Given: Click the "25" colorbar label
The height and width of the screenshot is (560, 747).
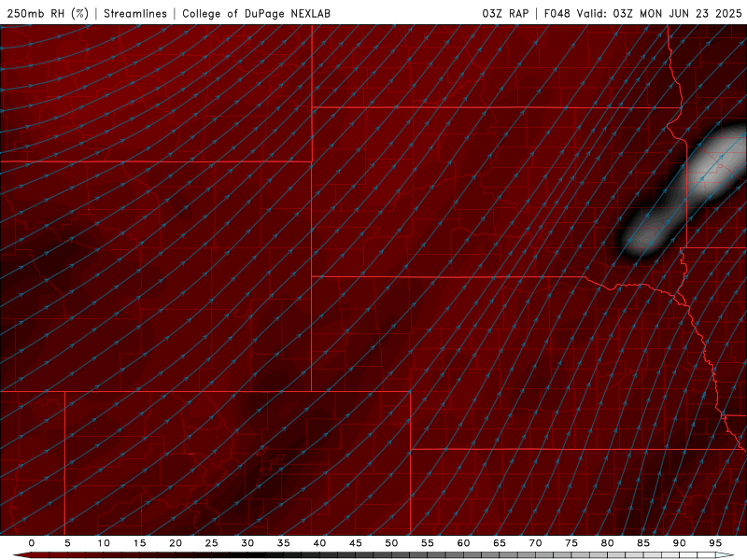Looking at the screenshot, I should pos(212,543).
